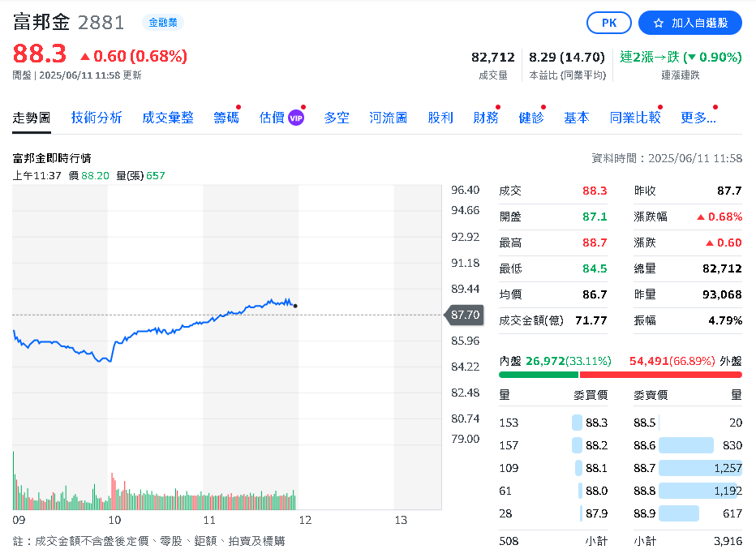This screenshot has width=756, height=558.
Task: Open the 金融業 industry tag
Action: click(x=163, y=23)
